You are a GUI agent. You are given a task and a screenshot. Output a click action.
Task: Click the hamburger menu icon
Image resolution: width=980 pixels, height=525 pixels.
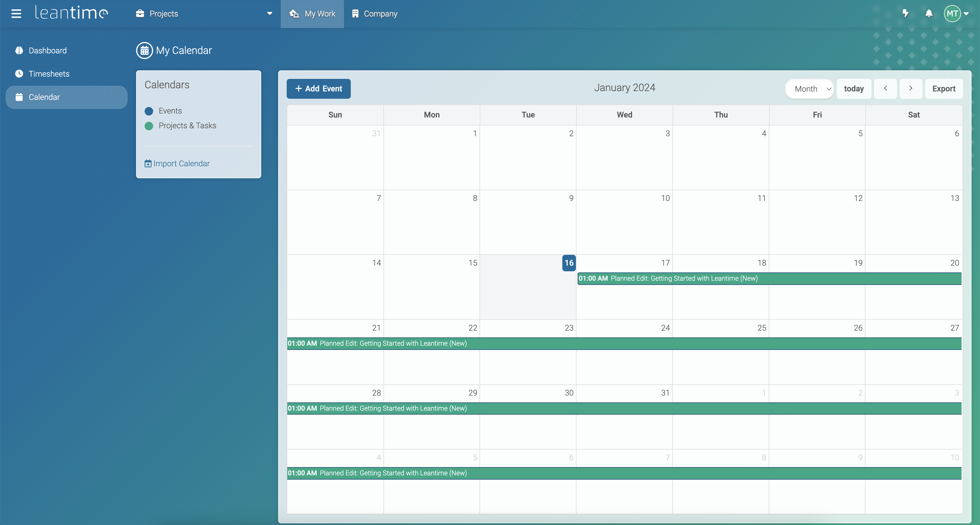pyautogui.click(x=16, y=14)
